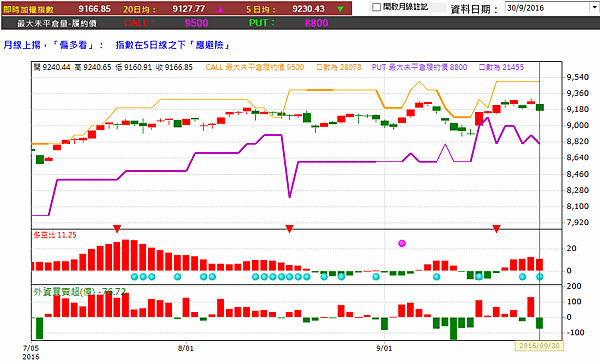Click the magenta CALL strike value 9500
Screen dimensions: 600x363
[x=196, y=23]
